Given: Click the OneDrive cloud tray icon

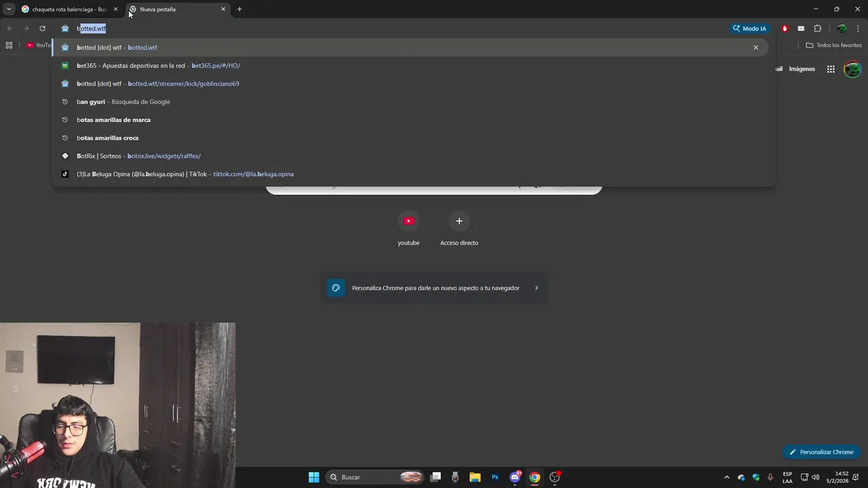Looking at the screenshot, I should tap(741, 477).
